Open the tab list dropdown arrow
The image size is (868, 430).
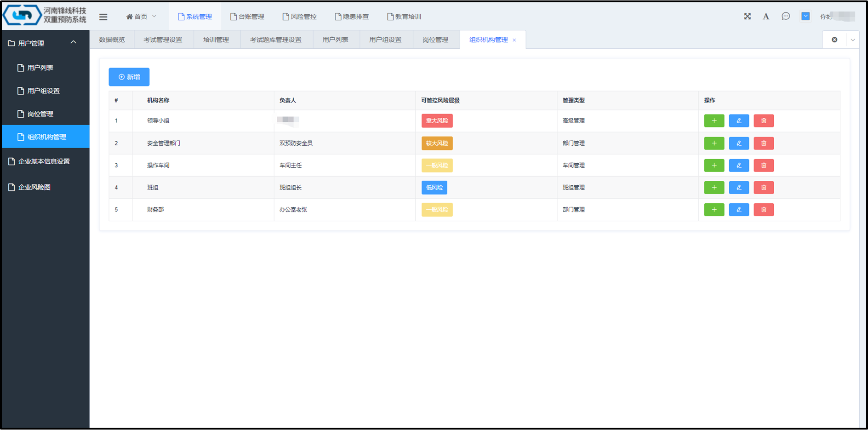pyautogui.click(x=852, y=40)
